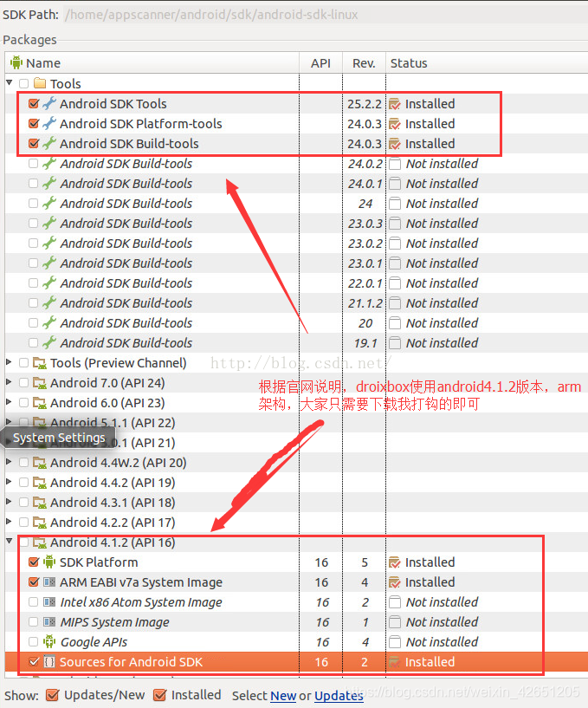This screenshot has height=708, width=588.
Task: Sort by the API column header
Action: 321,62
